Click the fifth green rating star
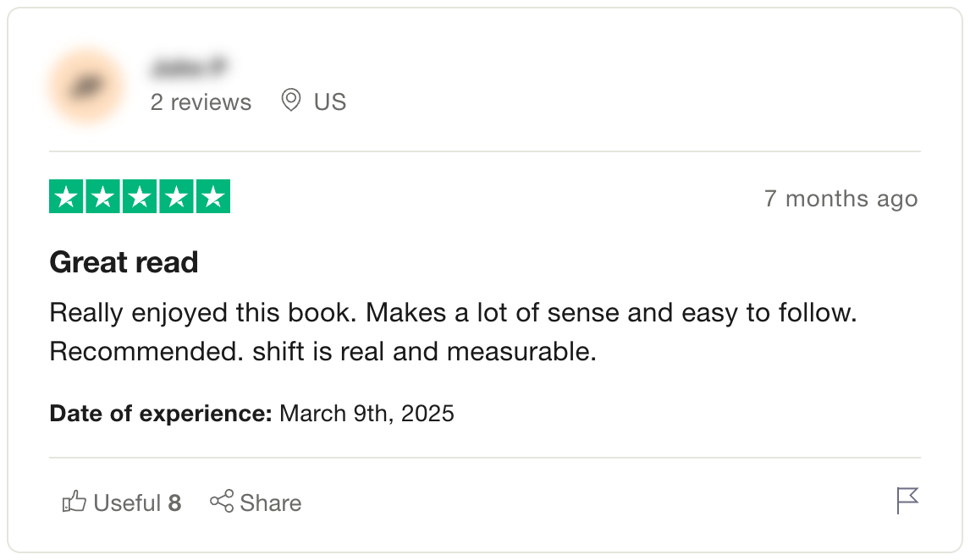 pyautogui.click(x=213, y=198)
